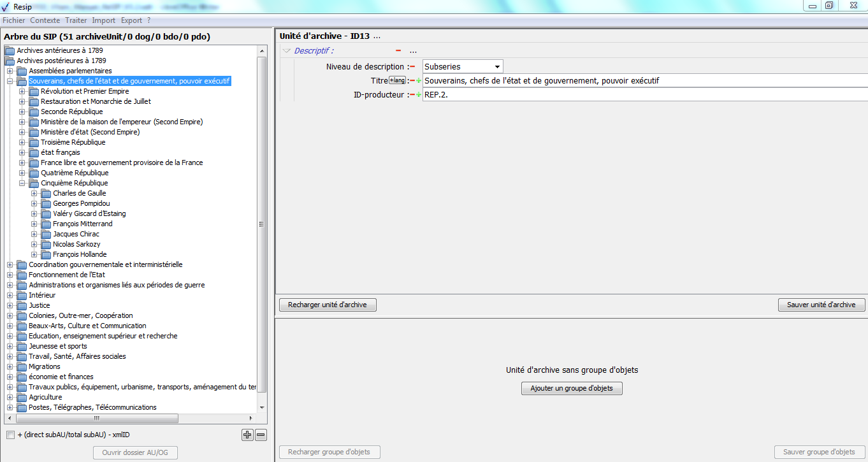Screen dimensions: 868x462
Task: Open the Export menu
Action: 131,20
